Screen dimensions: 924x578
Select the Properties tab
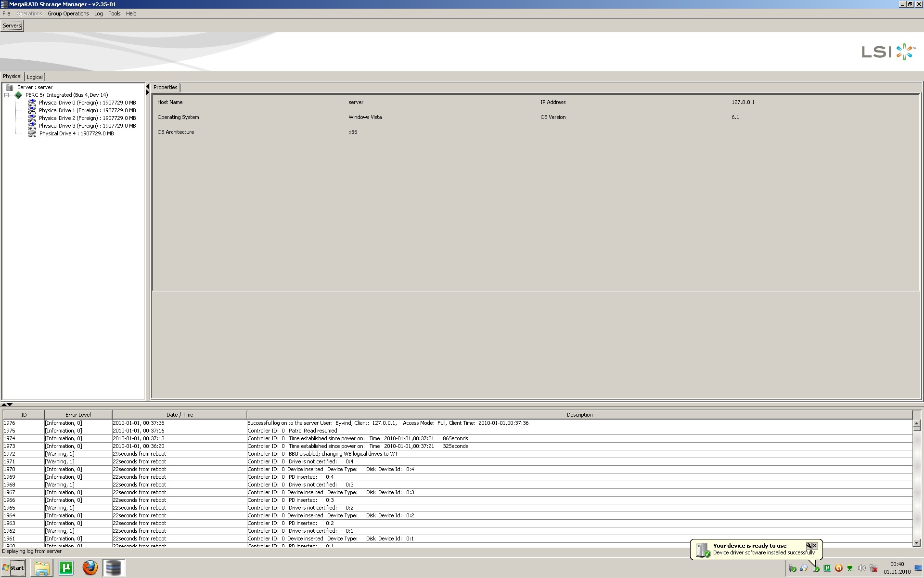tap(166, 87)
